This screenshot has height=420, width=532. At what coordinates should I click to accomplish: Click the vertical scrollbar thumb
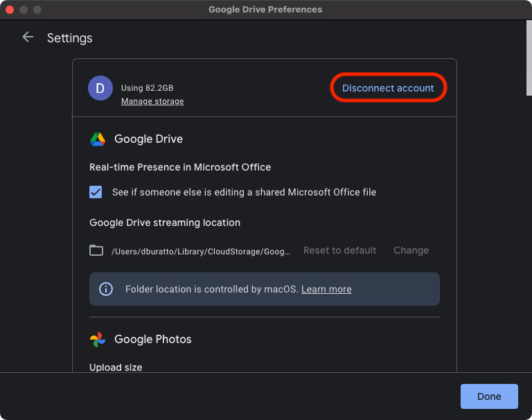click(529, 58)
